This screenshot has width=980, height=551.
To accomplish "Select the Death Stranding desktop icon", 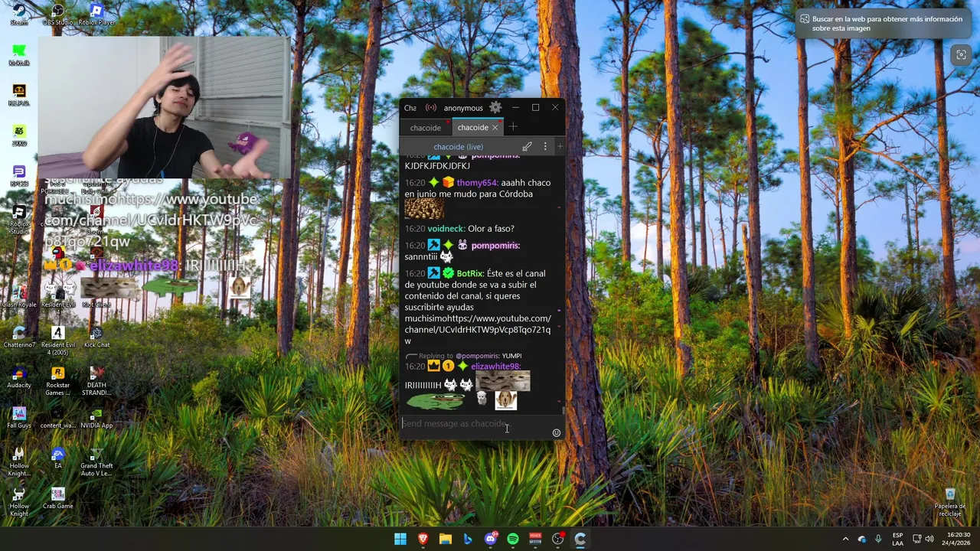I will coord(96,381).
